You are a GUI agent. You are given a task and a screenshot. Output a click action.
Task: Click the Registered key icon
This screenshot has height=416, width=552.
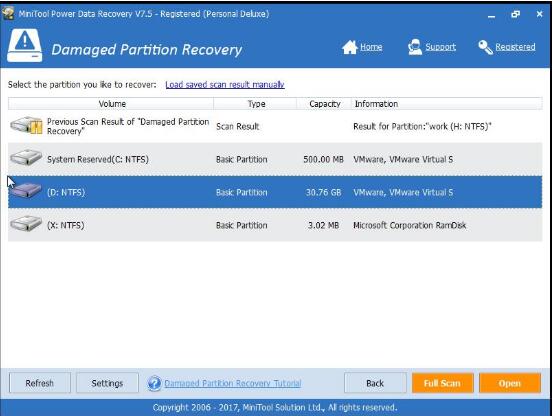[485, 47]
